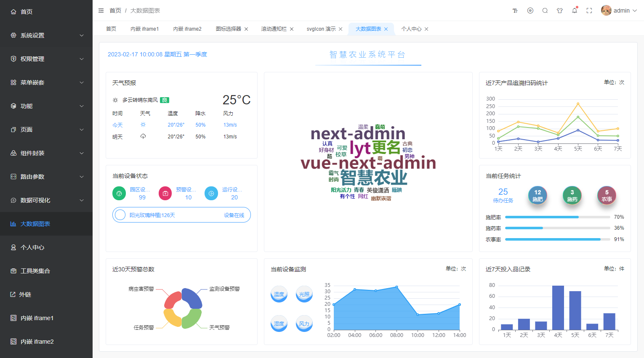Screen dimensions: 644x358
Task: Click the 设备在线 status text
Action: (234, 215)
